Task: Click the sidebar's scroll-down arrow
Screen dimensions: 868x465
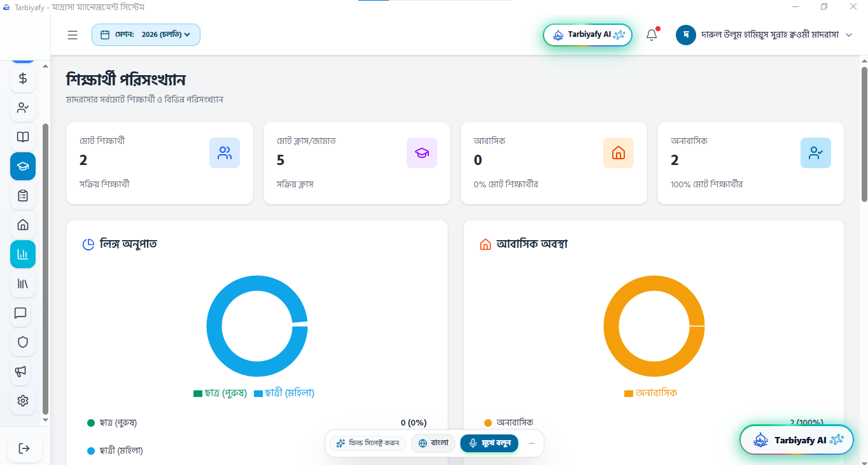Action: [45, 420]
